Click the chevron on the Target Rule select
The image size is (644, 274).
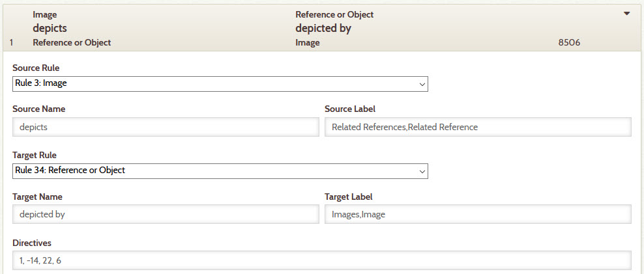(421, 171)
